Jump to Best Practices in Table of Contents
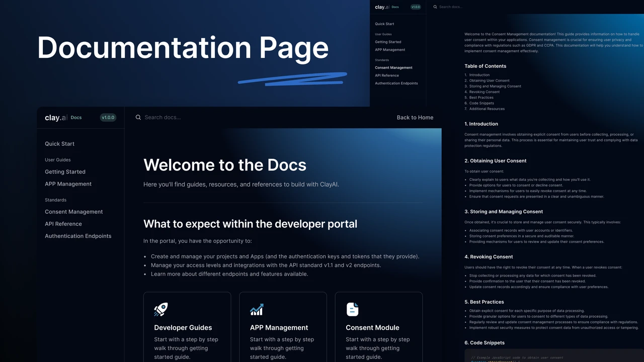Image resolution: width=644 pixels, height=362 pixels. [x=481, y=98]
